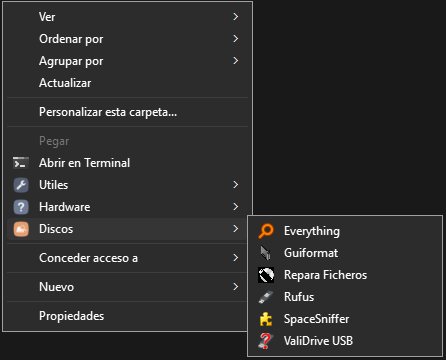Click the terminal icon beside Abrir en Terminal
Screen dimensions: 446x360
tap(21, 163)
